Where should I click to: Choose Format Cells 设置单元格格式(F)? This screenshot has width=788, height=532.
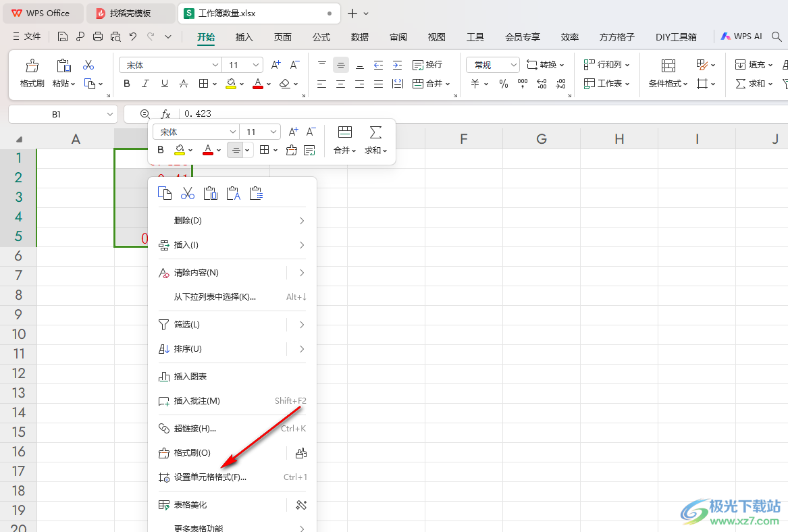232,477
